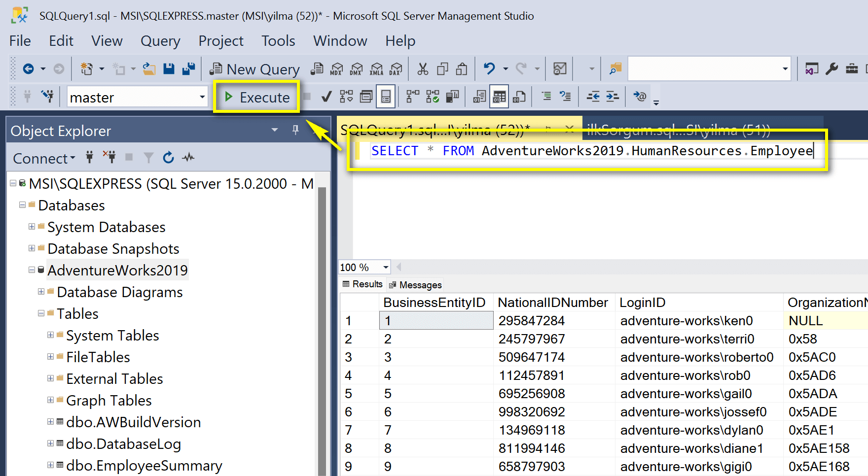
Task: Click the Disconnect plug icon in Object Explorer
Action: [109, 158]
